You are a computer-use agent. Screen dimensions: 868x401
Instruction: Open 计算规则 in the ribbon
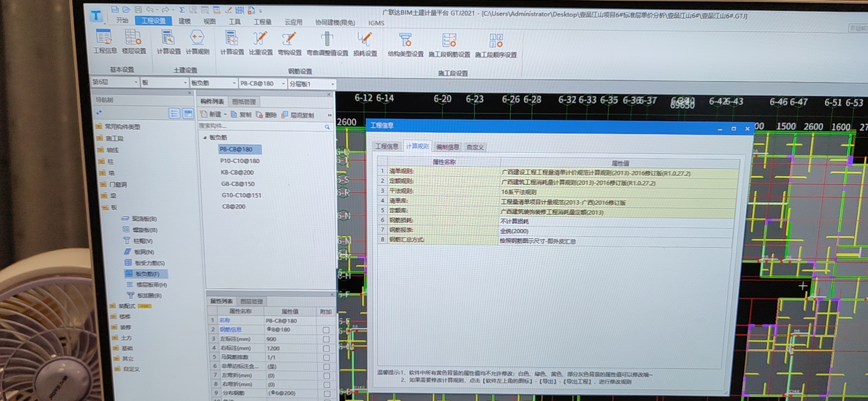(x=197, y=42)
